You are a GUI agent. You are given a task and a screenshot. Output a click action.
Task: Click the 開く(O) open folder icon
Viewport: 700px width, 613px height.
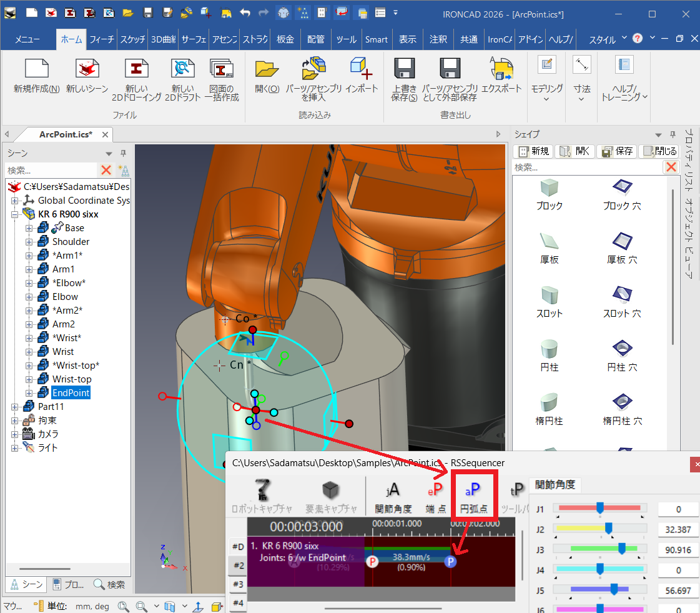(x=267, y=69)
